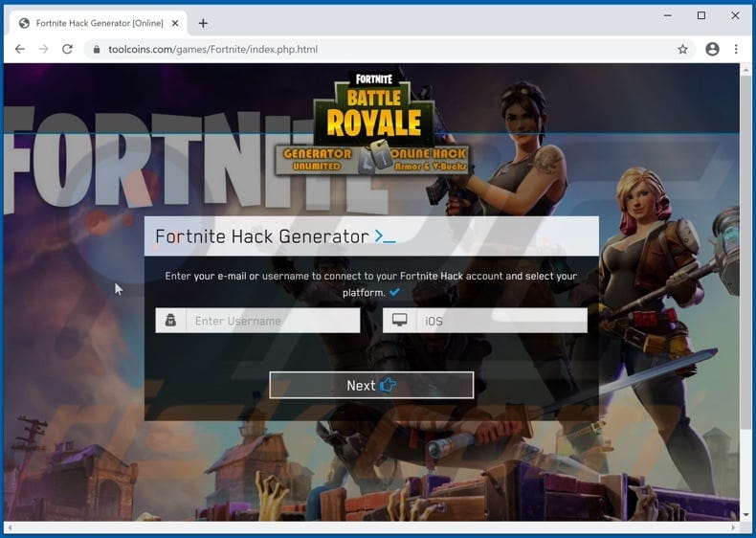Click the blue checkmark after 'platform.'
The height and width of the screenshot is (538, 756).
(x=394, y=292)
